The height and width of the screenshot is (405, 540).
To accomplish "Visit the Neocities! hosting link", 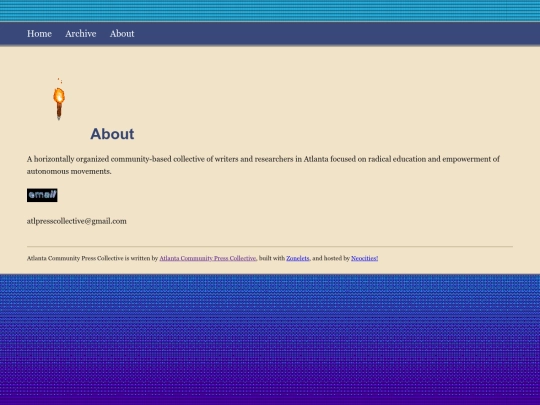I will (x=364, y=258).
